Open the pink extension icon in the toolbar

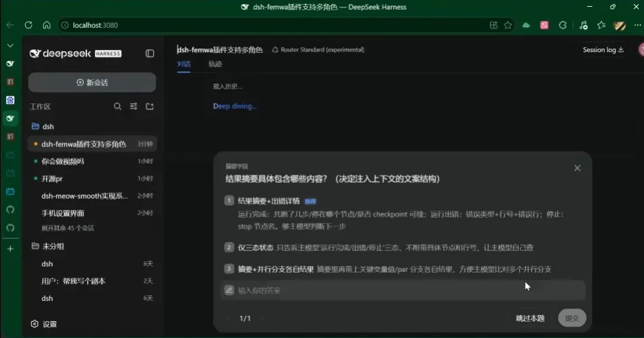click(x=544, y=25)
